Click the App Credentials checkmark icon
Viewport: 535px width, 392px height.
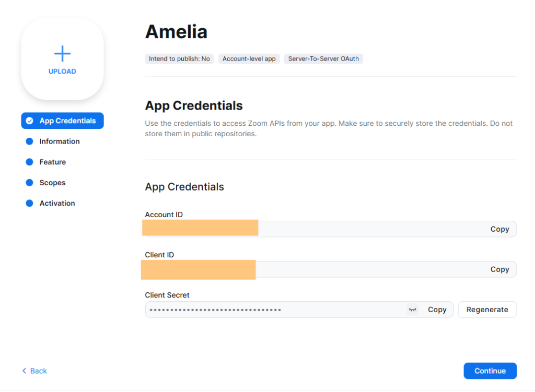coord(30,121)
